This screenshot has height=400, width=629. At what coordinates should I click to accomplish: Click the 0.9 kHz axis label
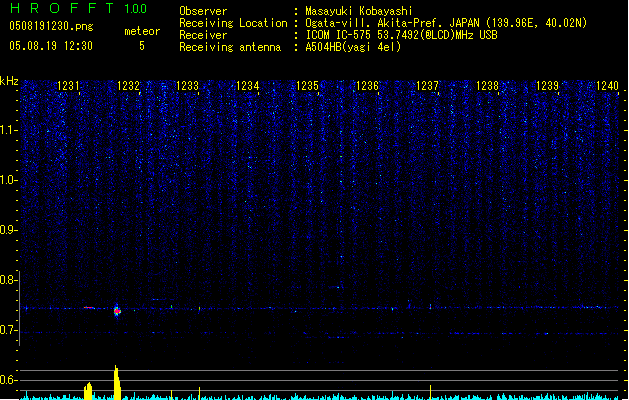click(x=8, y=230)
